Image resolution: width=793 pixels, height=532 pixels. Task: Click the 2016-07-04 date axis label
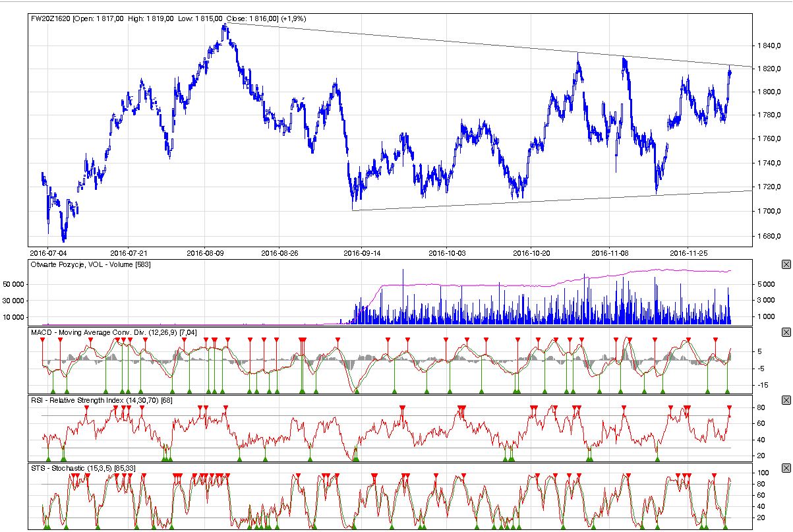click(48, 252)
